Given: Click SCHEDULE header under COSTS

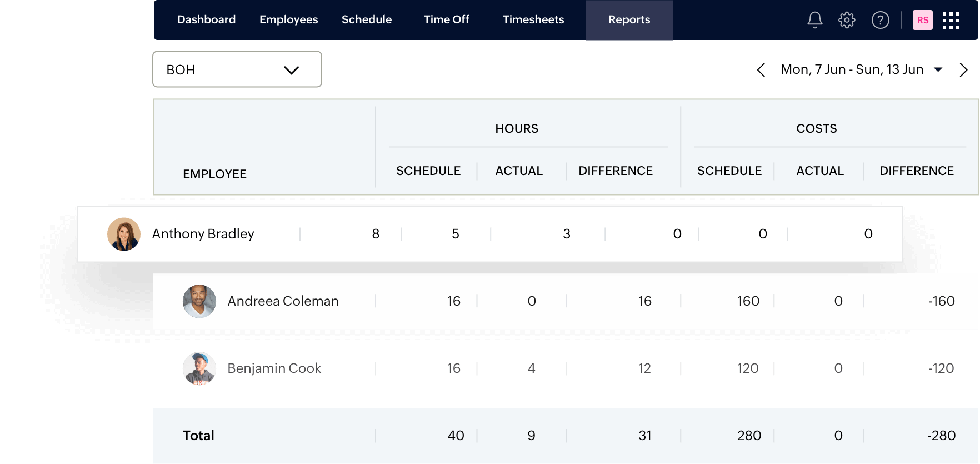Looking at the screenshot, I should [x=729, y=171].
